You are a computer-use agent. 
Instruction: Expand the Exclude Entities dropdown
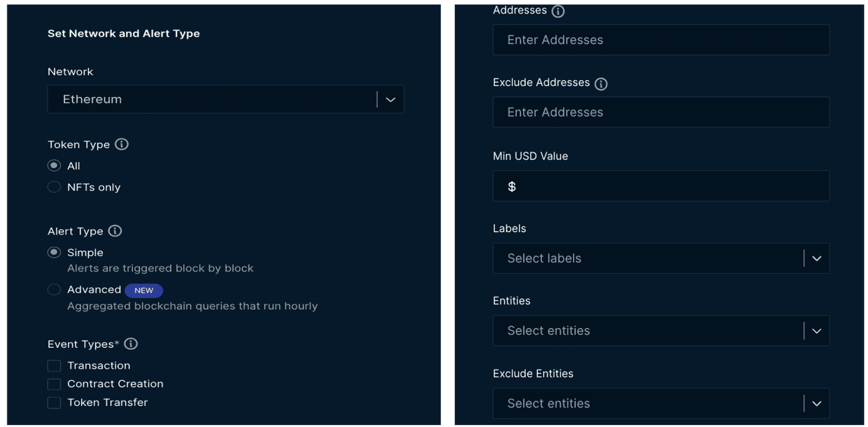(x=660, y=403)
